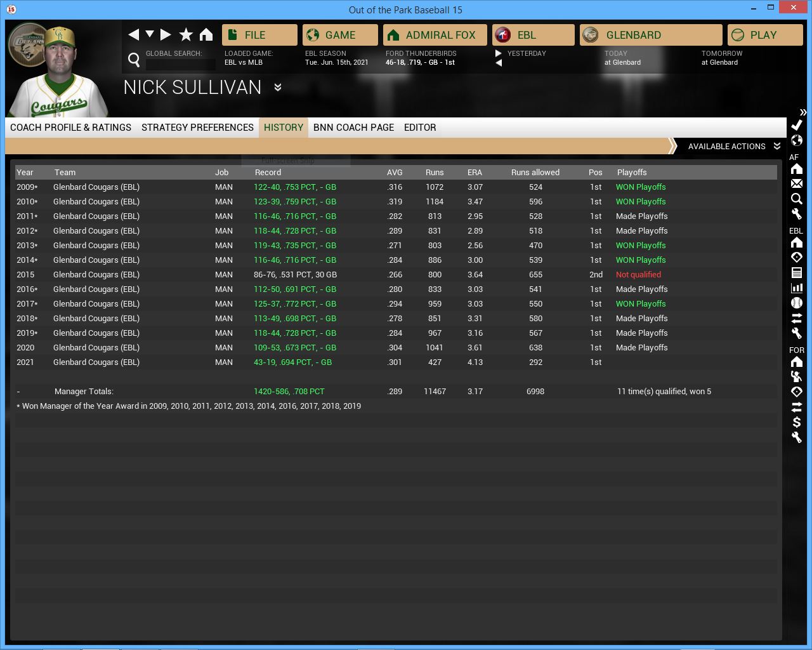
Task: Sort table by Runs allowed column header
Action: click(535, 173)
